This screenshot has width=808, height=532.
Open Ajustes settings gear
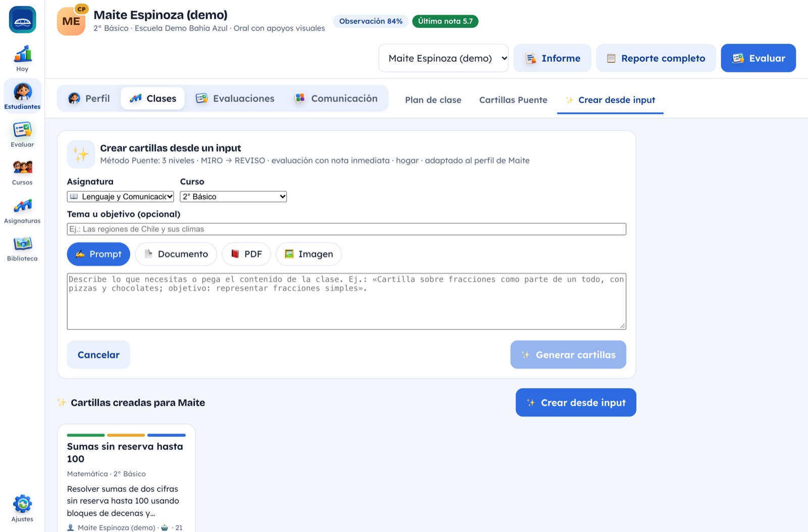tap(22, 508)
